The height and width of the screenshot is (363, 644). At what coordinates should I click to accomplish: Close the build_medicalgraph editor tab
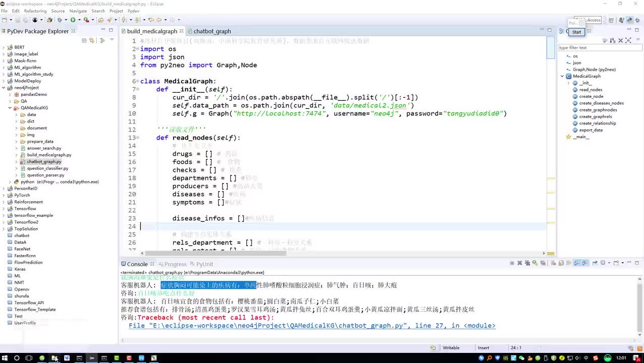(x=182, y=31)
